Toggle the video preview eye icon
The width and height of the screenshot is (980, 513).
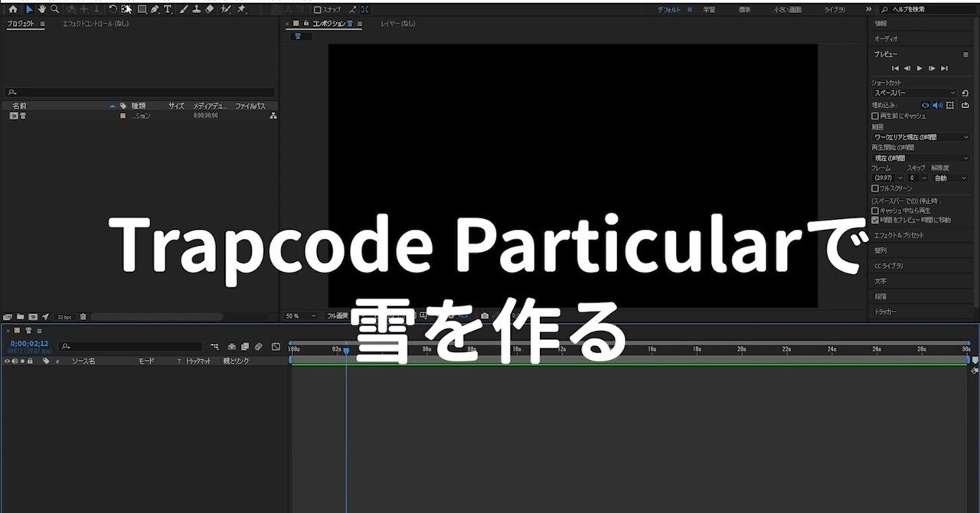coord(926,105)
